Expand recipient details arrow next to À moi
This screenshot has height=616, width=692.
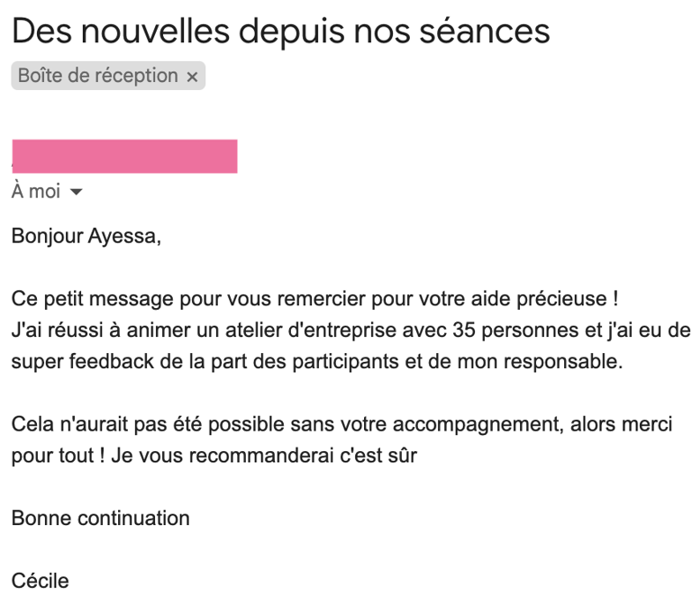click(x=76, y=192)
